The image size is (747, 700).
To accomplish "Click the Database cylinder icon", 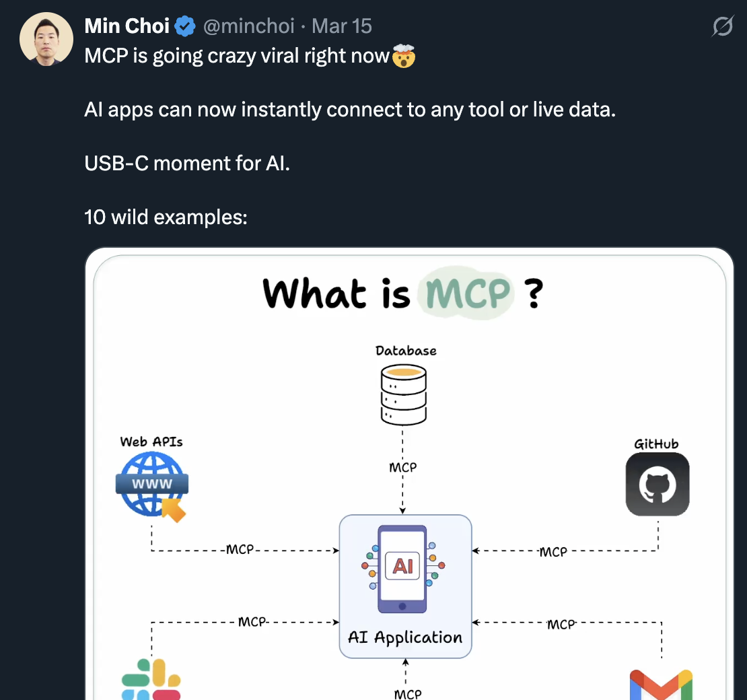I will [404, 394].
